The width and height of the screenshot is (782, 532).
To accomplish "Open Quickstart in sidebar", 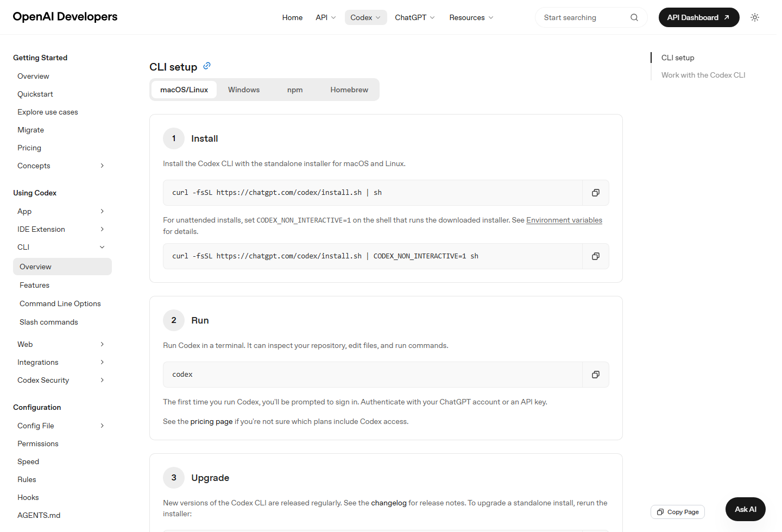I will pos(35,94).
